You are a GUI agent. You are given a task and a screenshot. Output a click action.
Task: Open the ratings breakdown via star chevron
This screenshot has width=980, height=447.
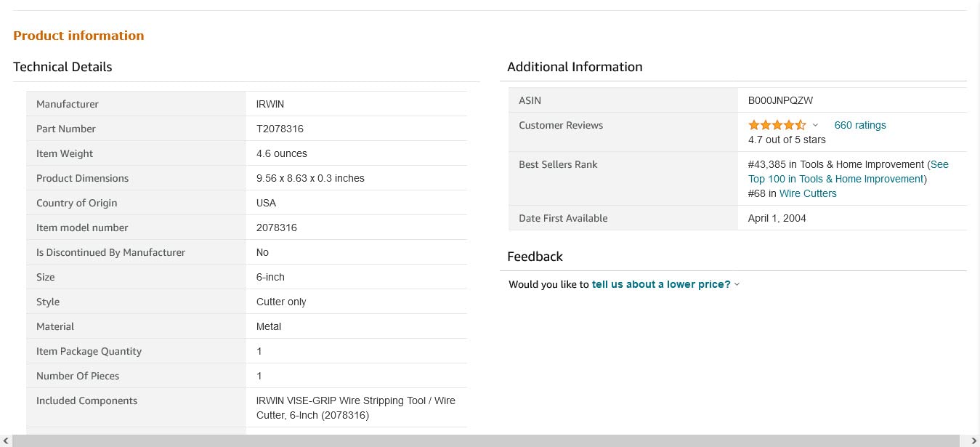pyautogui.click(x=815, y=125)
